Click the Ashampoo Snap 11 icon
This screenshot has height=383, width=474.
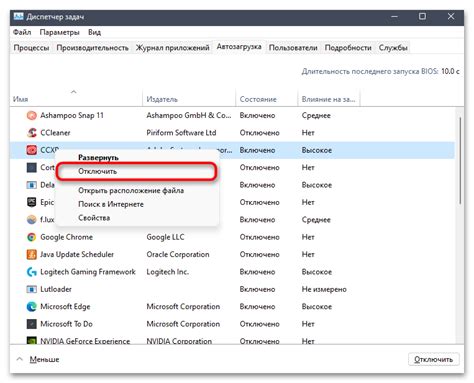(x=31, y=115)
